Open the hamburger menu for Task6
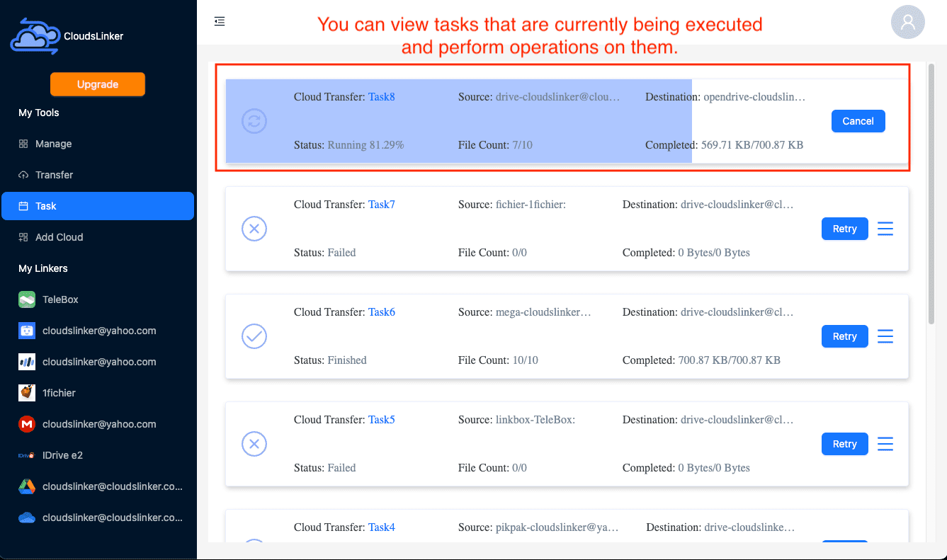Screen dimensions: 947x560 885,336
